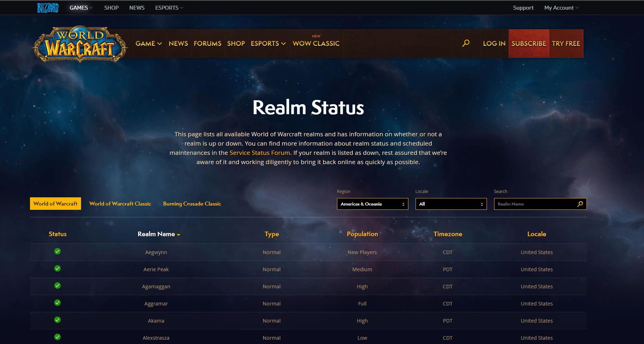The image size is (644, 344).
Task: Sort by Type column header
Action: [272, 234]
